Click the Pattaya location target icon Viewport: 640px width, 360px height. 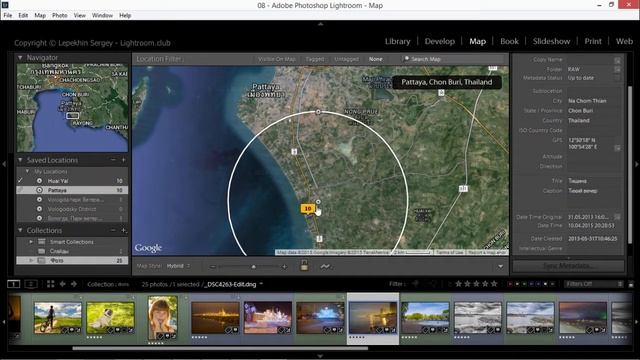[39, 190]
